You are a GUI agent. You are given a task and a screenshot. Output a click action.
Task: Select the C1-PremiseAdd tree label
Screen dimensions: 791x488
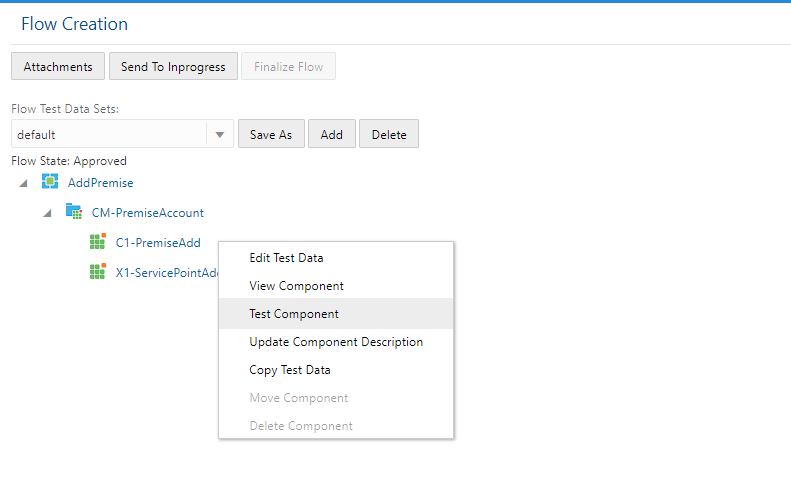pos(158,242)
